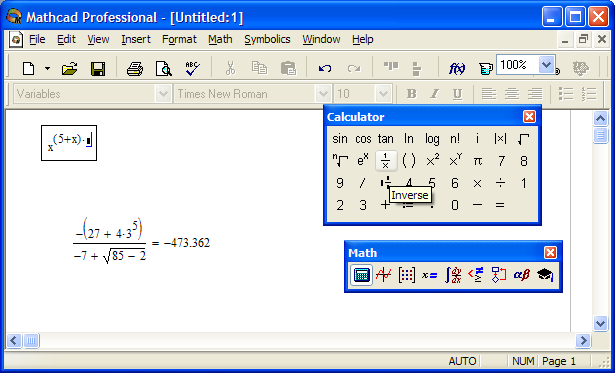This screenshot has height=373, width=615.
Task: Save the worksheet with the floppy icon
Action: [x=98, y=69]
